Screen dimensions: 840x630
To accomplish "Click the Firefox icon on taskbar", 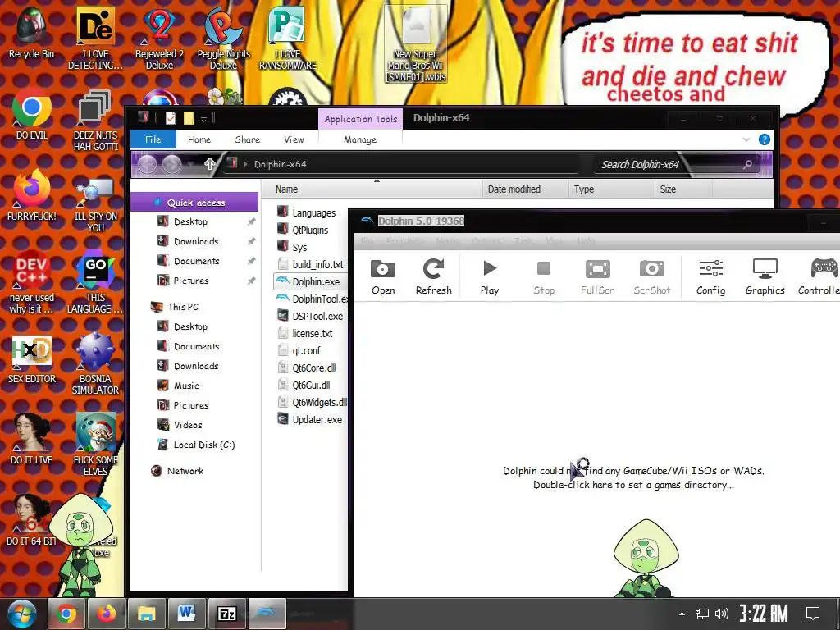I will (x=106, y=614).
